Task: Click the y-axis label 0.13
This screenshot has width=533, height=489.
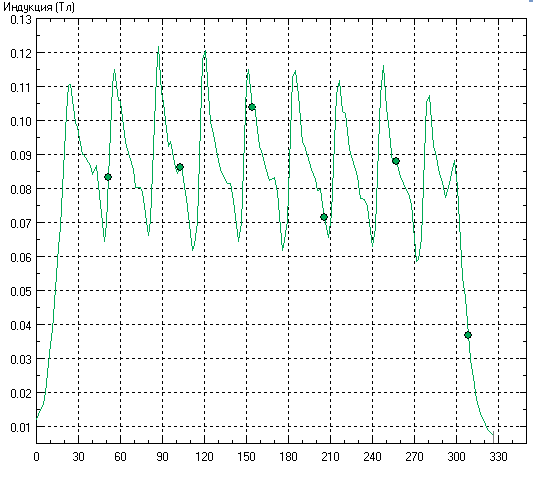Action: pyautogui.click(x=21, y=20)
